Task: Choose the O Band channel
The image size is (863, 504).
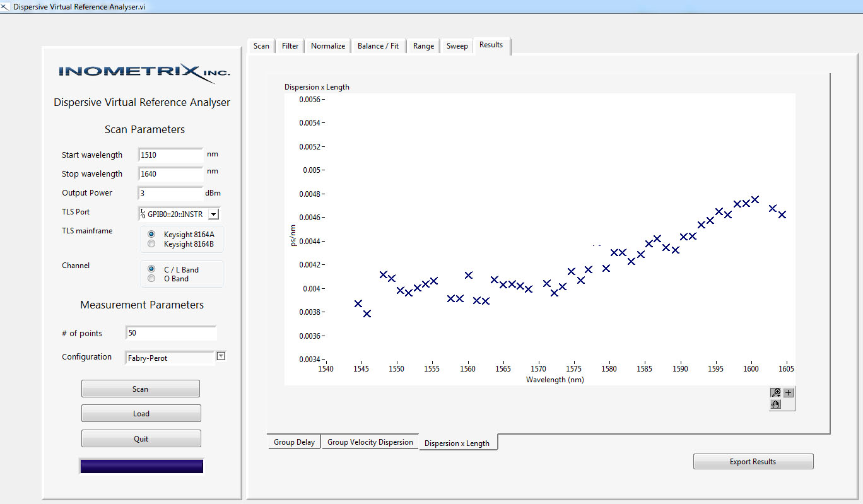Action: (151, 278)
